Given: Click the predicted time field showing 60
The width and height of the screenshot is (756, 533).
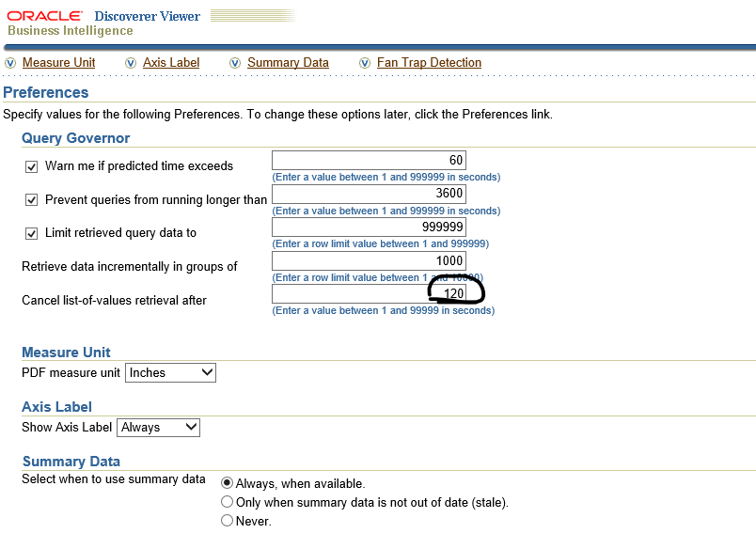Looking at the screenshot, I should [369, 161].
